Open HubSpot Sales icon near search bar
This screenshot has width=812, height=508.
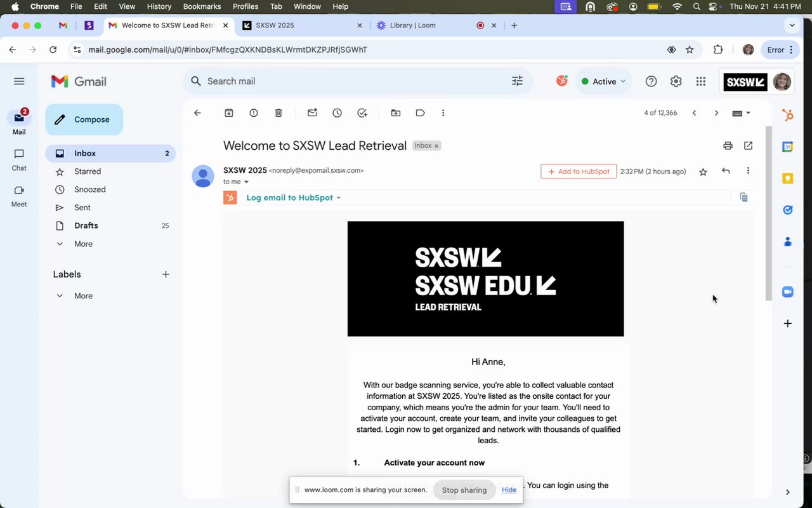562,81
